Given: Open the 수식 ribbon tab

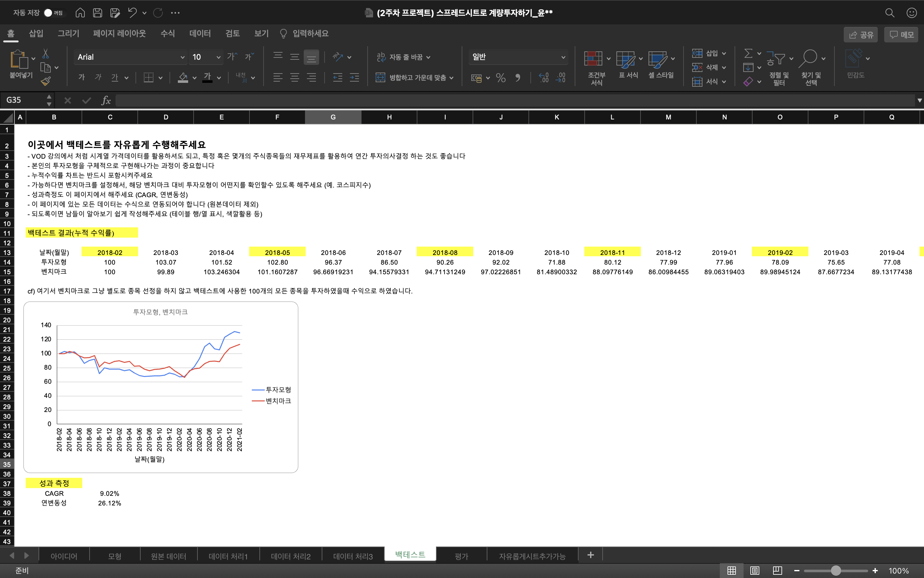Looking at the screenshot, I should 167,33.
